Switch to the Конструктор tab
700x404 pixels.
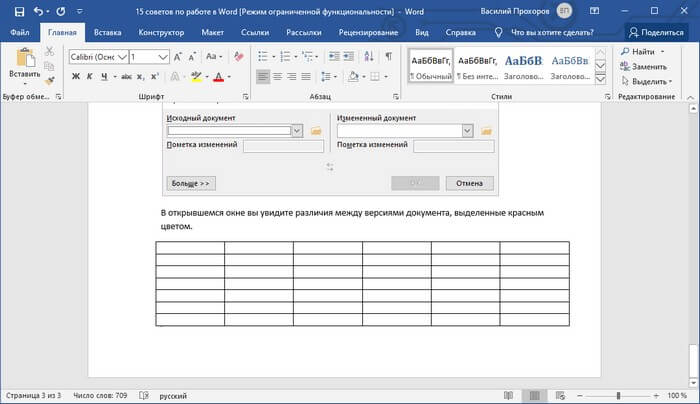pyautogui.click(x=161, y=33)
